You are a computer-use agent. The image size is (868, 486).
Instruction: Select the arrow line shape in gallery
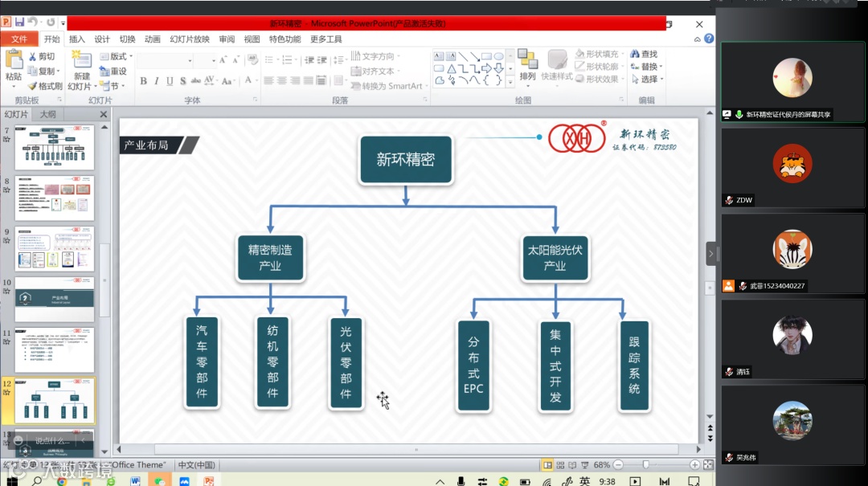(x=474, y=56)
